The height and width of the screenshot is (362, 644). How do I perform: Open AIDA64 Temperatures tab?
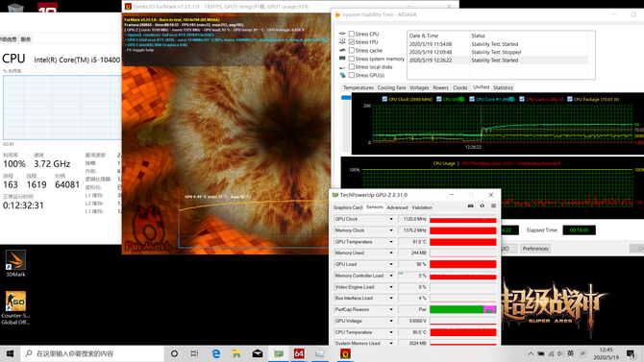pos(359,87)
